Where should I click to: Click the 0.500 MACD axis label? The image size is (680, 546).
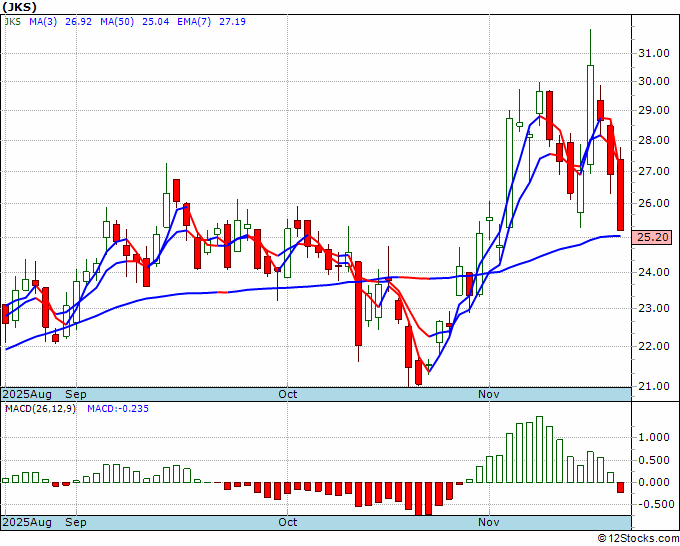pos(654,460)
